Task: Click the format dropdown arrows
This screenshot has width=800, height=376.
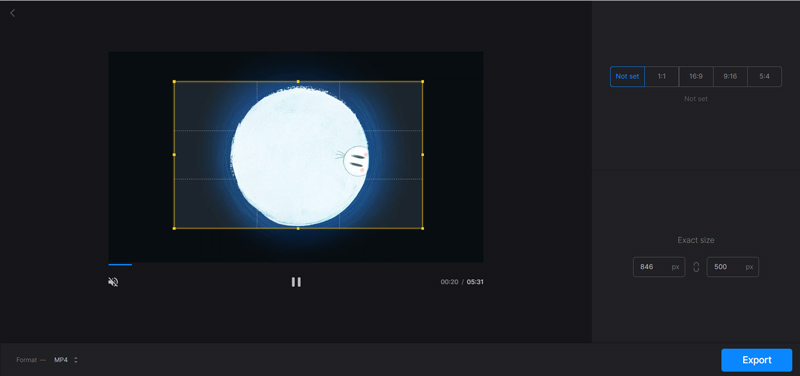Action: 76,360
